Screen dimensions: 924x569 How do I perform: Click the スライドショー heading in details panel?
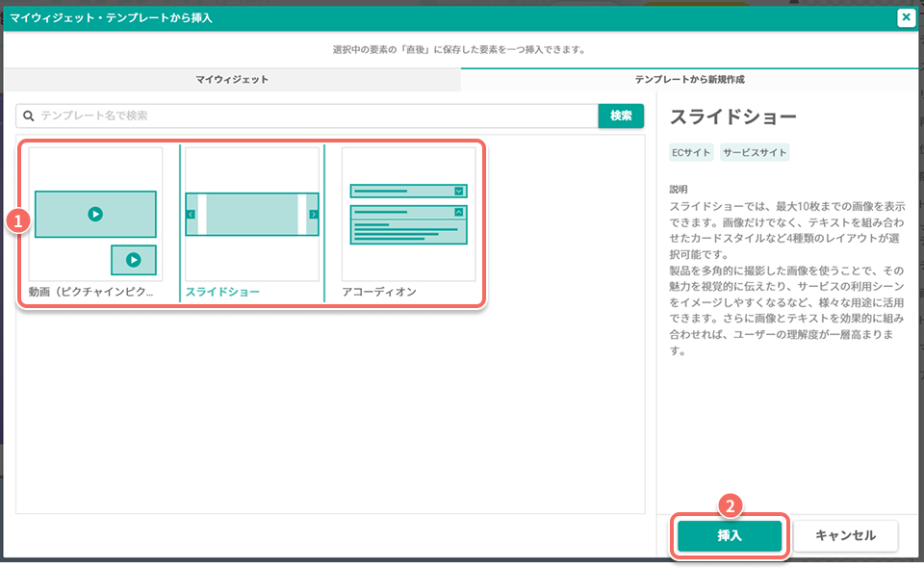click(733, 116)
